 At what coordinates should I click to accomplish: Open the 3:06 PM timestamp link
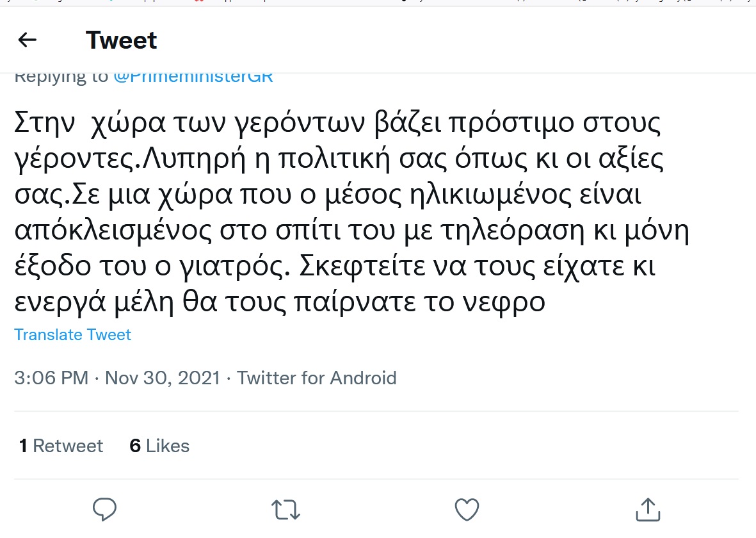(x=51, y=378)
